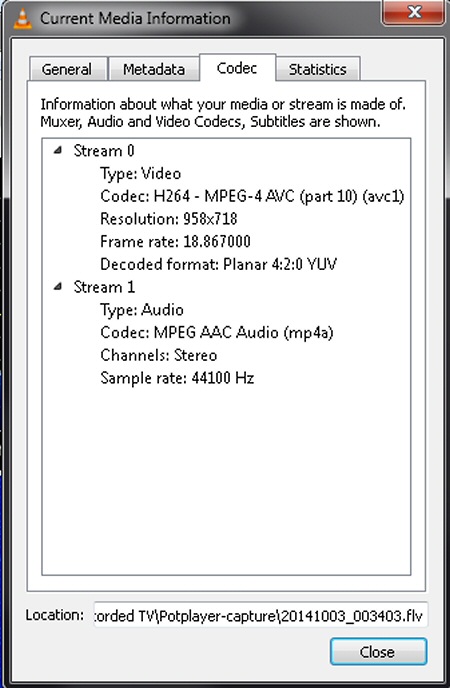Collapse the Stream 0 triangle
This screenshot has width=450, height=688.
click(x=57, y=150)
